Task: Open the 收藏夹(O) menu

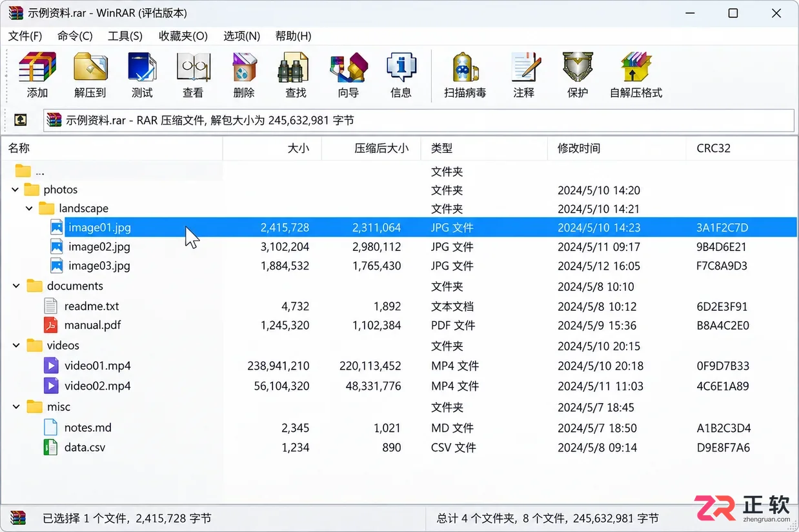Action: point(183,36)
